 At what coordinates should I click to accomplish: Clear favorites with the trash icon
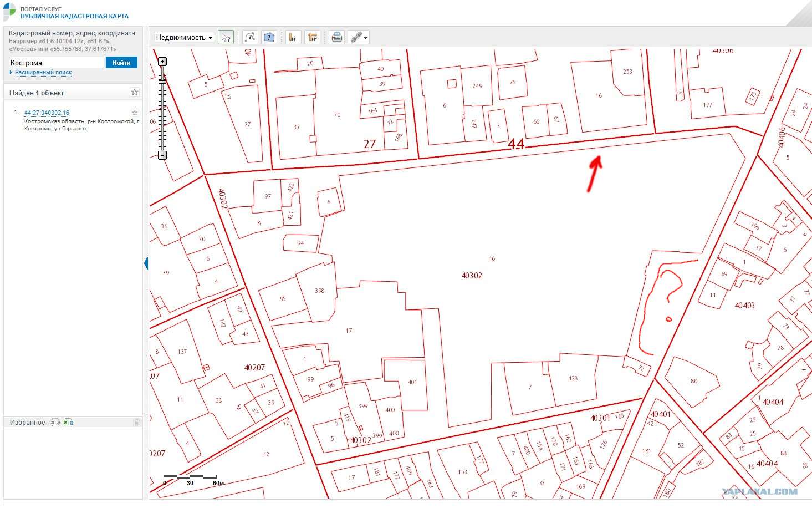pyautogui.click(x=137, y=423)
